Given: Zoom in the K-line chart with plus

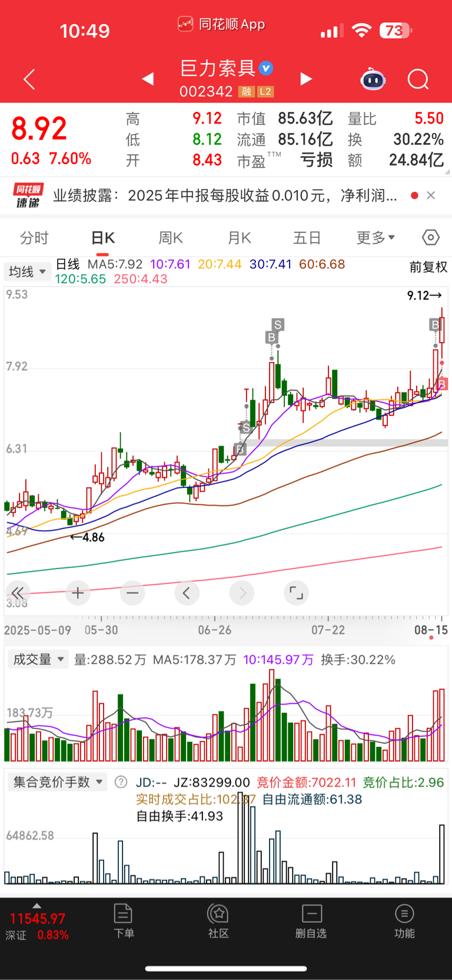Looking at the screenshot, I should tap(78, 593).
